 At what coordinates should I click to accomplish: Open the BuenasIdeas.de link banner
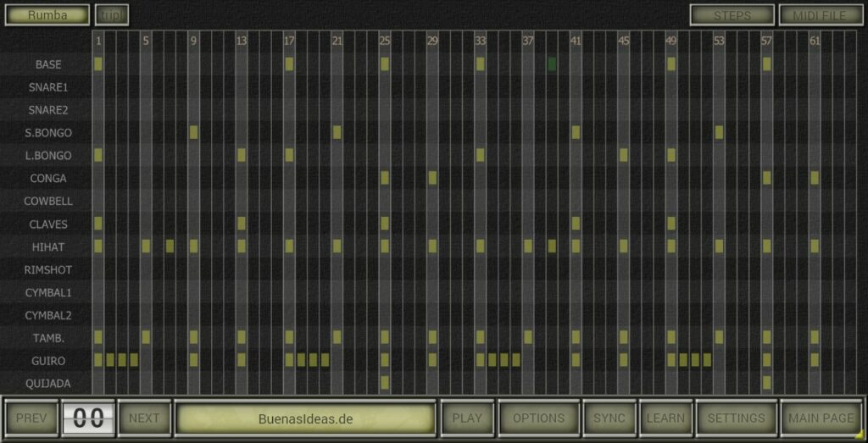click(305, 418)
